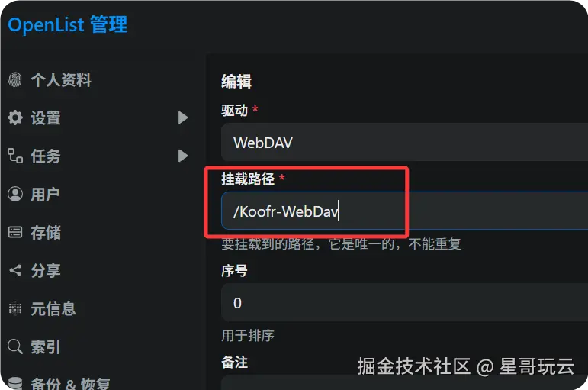The height and width of the screenshot is (390, 588).
Task: Click the 挂载路径 input with /Koofr-WebDav
Action: point(405,211)
